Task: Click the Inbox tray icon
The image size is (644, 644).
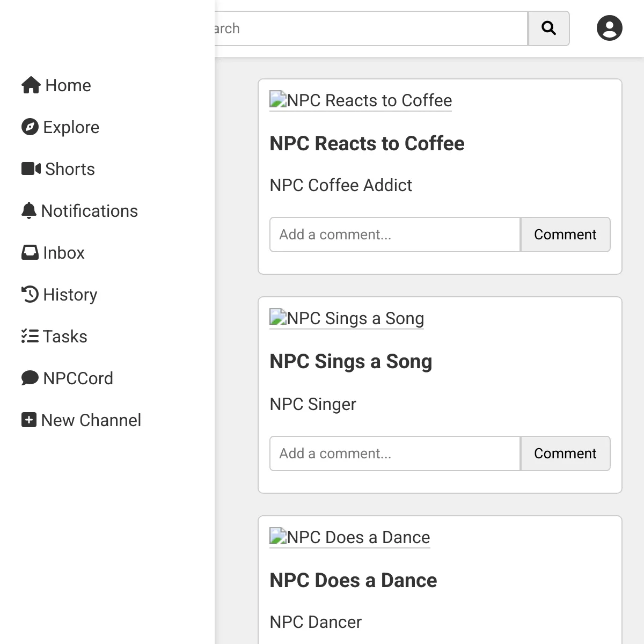Action: [x=30, y=253]
